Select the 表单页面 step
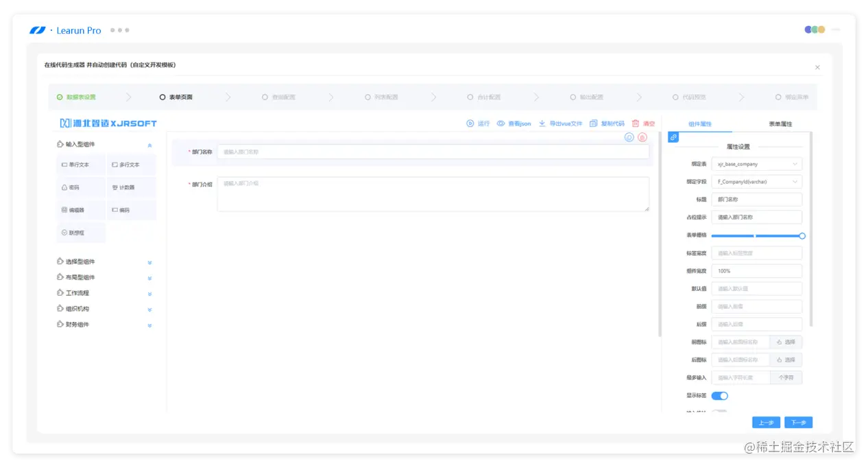Screen dimensions: 868x468 tap(176, 97)
